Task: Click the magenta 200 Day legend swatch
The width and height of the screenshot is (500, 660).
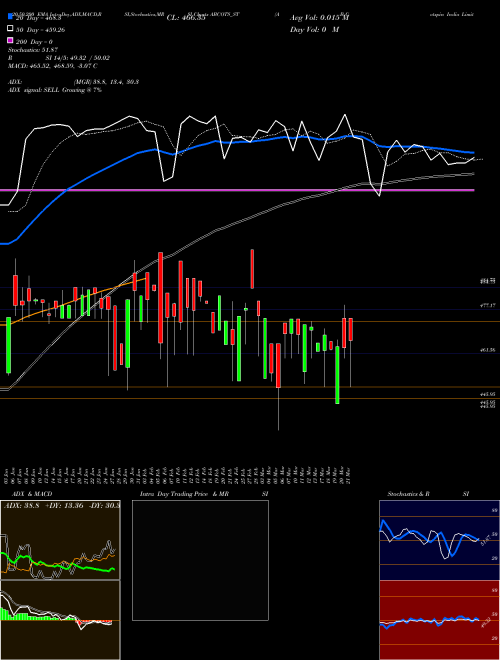Action: click(10, 41)
